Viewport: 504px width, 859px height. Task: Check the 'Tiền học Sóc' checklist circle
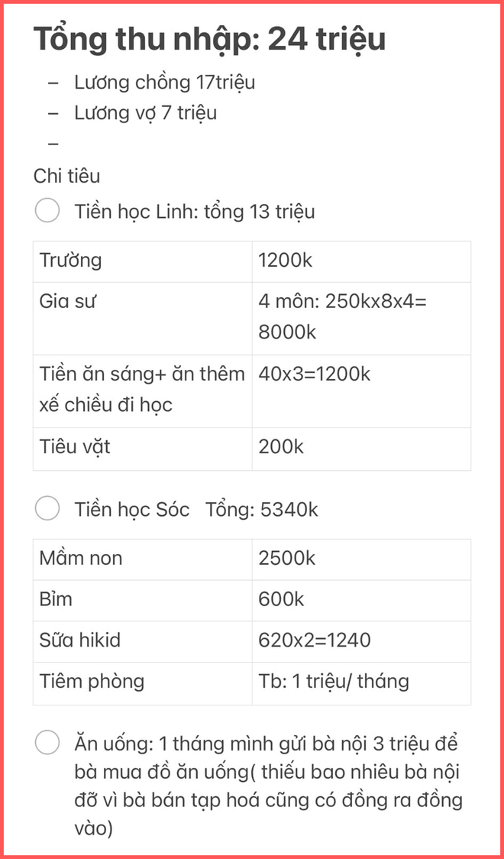click(47, 509)
